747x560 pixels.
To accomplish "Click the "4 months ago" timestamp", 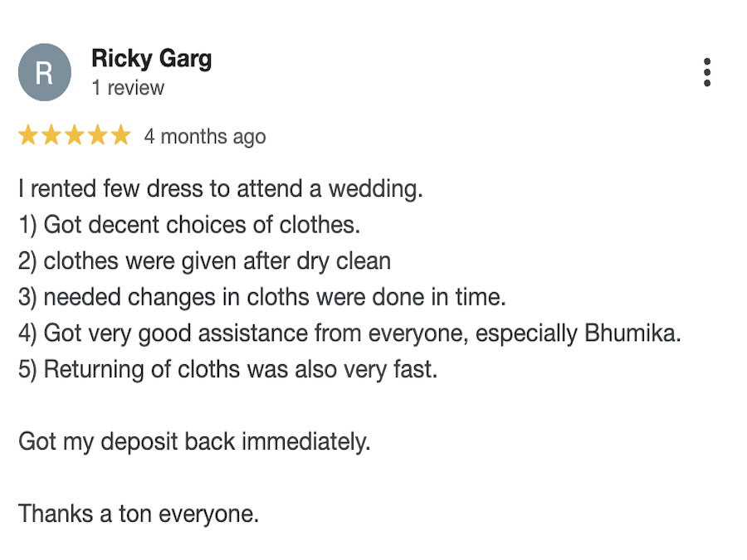I will 205,137.
